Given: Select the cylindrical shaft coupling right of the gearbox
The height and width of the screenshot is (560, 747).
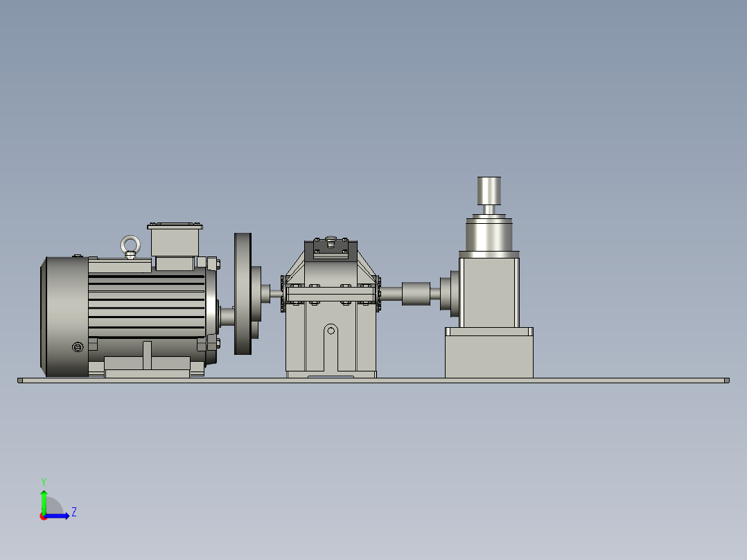Looking at the screenshot, I should pos(416,294).
